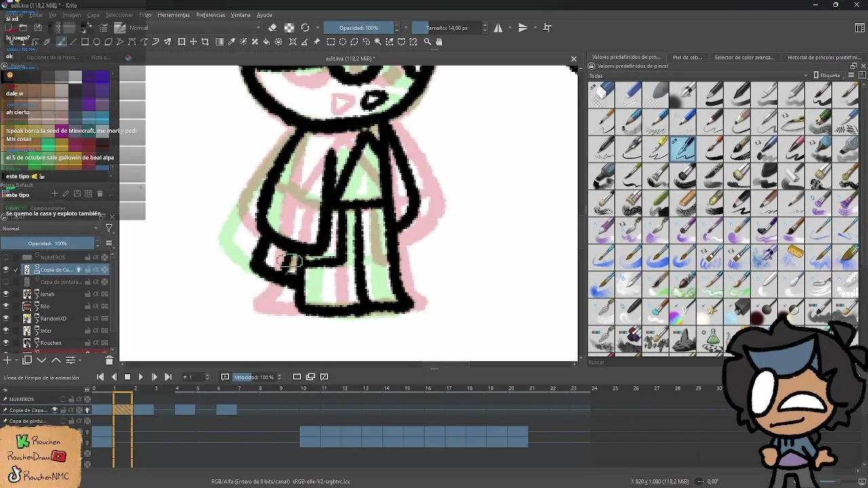The height and width of the screenshot is (488, 868).
Task: Delete layer with trash icon
Action: point(109,360)
